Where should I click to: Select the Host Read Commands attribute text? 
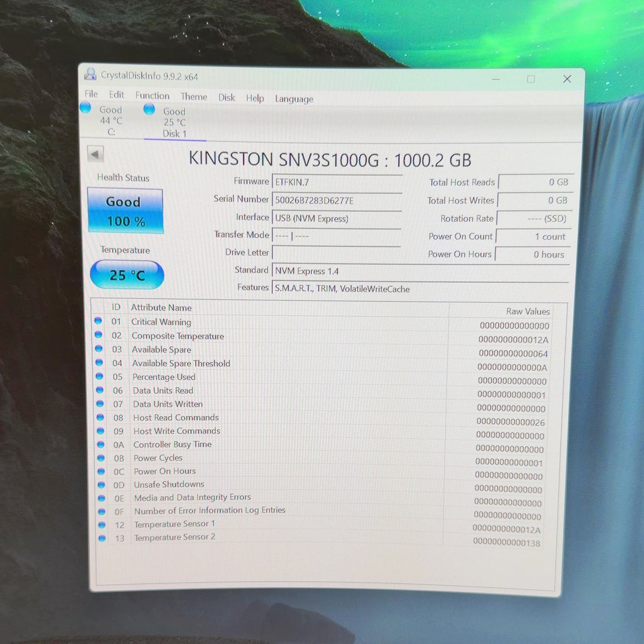coord(176,418)
